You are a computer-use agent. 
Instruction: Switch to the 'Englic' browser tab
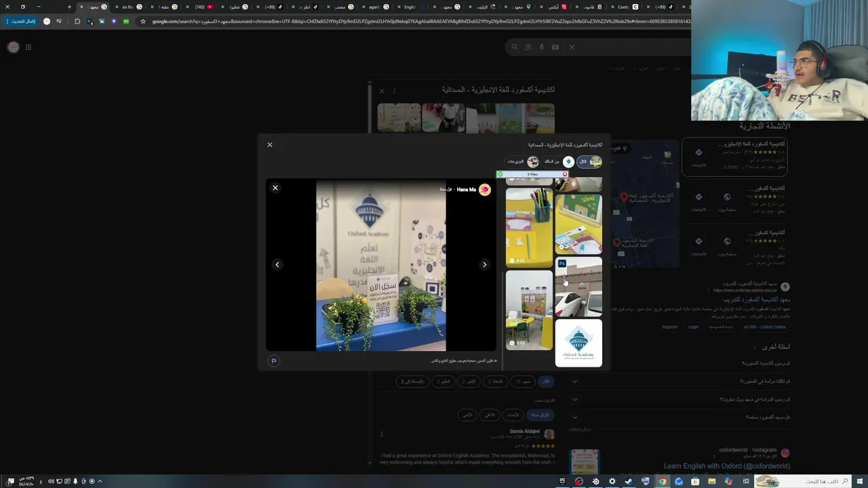pyautogui.click(x=414, y=7)
